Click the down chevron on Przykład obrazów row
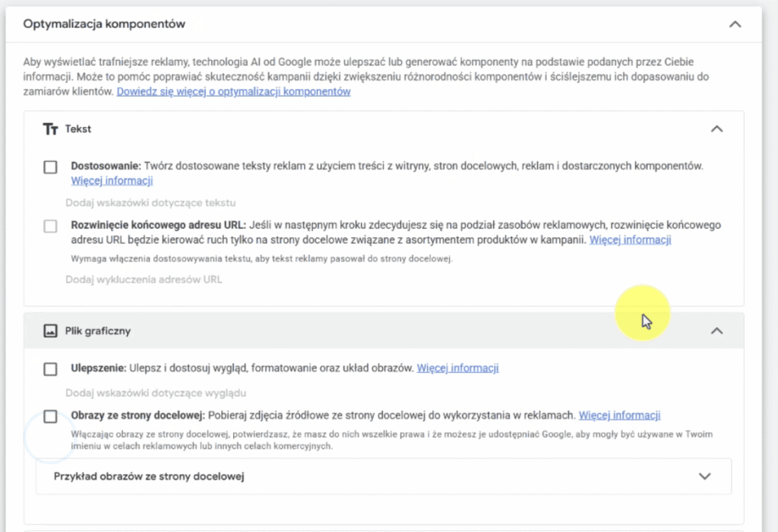The height and width of the screenshot is (532, 778). 704,476
